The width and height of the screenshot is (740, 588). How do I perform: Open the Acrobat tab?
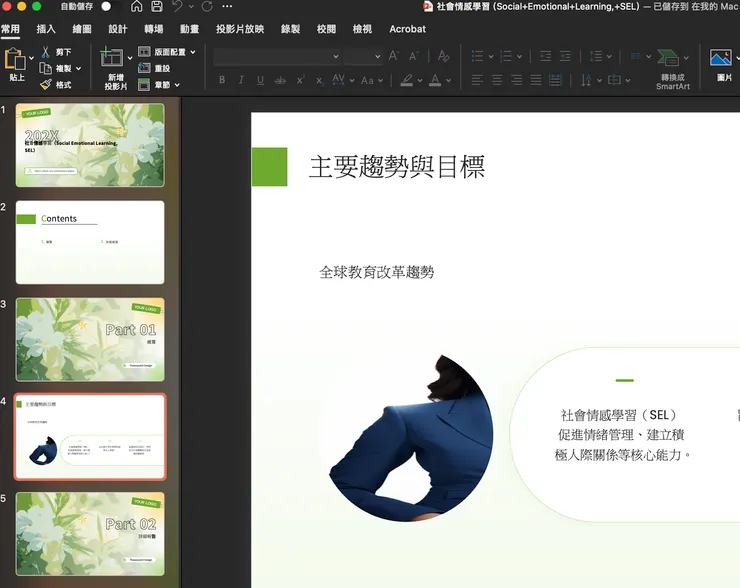pyautogui.click(x=407, y=29)
